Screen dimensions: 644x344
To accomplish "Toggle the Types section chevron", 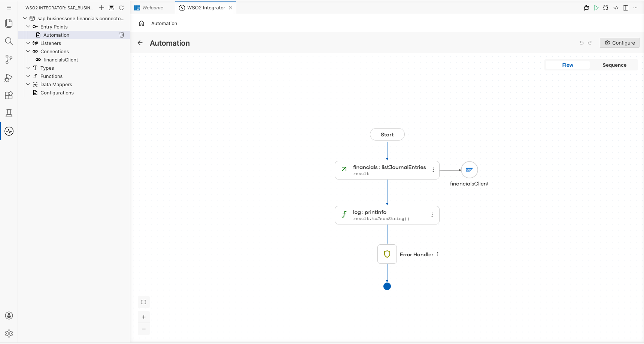I will (28, 68).
